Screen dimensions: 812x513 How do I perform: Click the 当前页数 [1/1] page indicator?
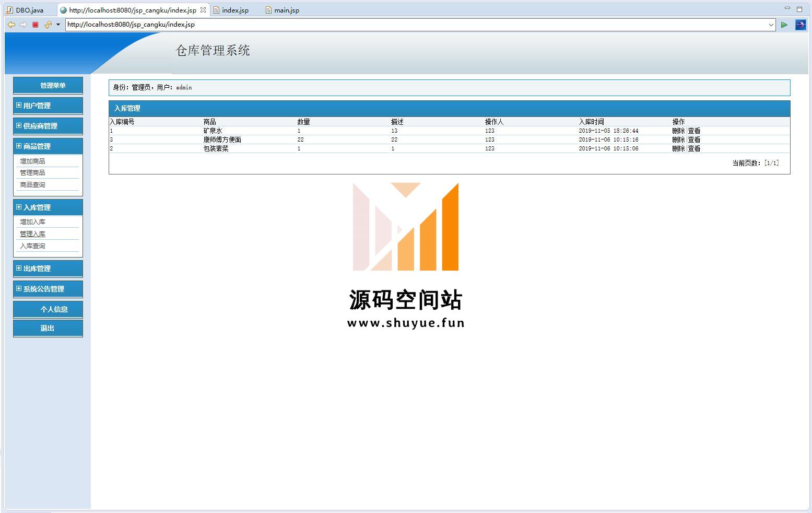[x=756, y=163]
